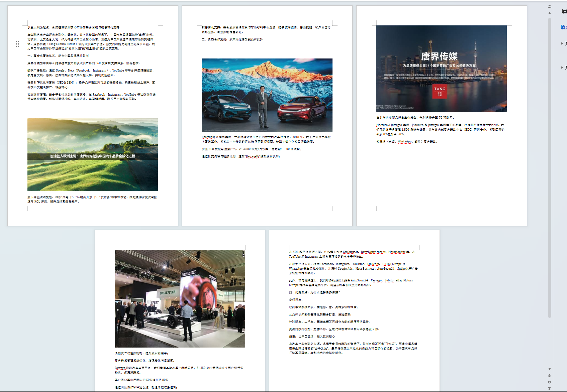Select the Schaeffler exhibition hall photo
Screen dimensions: 567x392
[180, 299]
